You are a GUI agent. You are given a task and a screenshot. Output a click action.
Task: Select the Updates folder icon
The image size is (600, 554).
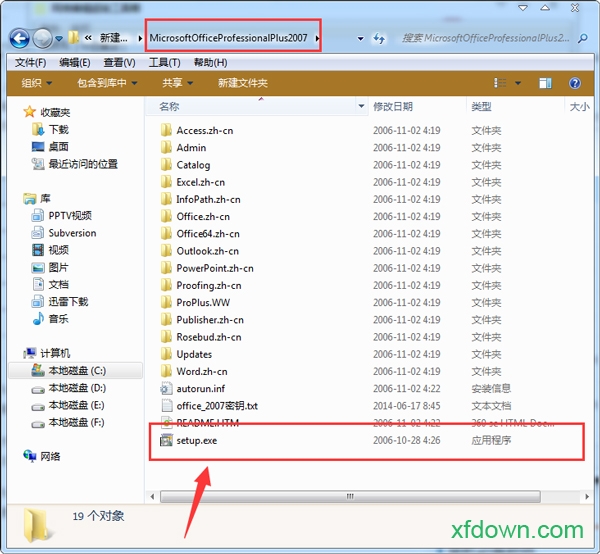[x=166, y=354]
